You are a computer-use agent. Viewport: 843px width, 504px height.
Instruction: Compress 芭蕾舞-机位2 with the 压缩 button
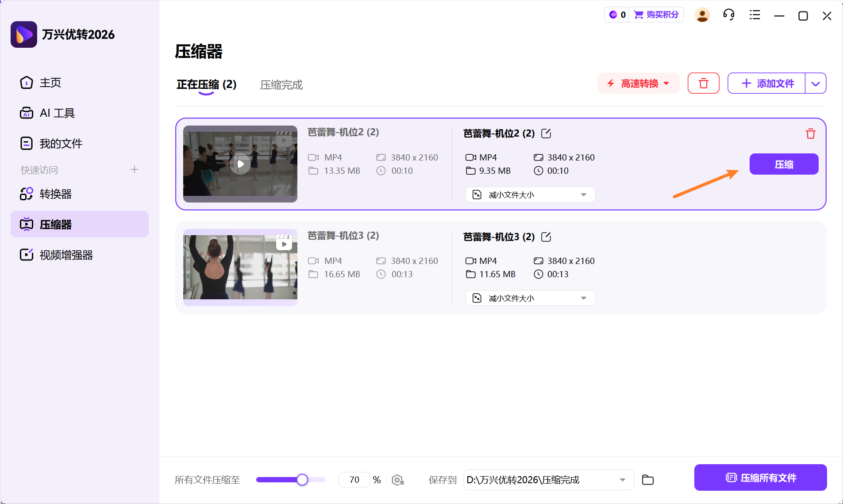coord(784,164)
